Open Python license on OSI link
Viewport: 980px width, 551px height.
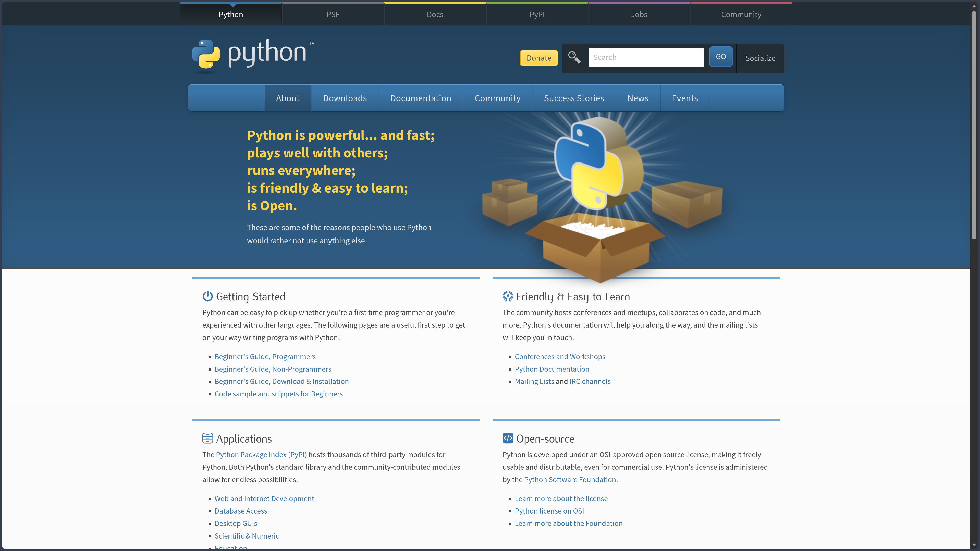click(x=549, y=511)
